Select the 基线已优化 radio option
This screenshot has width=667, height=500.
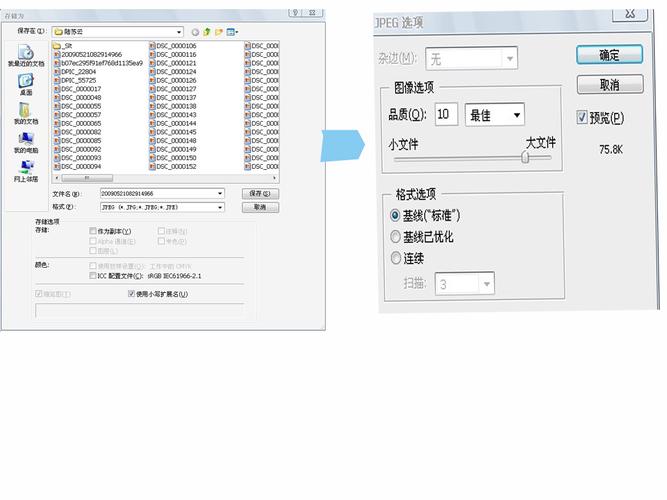tap(395, 237)
